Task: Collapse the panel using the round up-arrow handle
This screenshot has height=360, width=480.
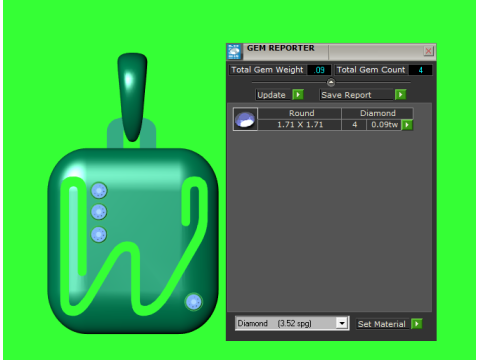Action: pyautogui.click(x=331, y=82)
